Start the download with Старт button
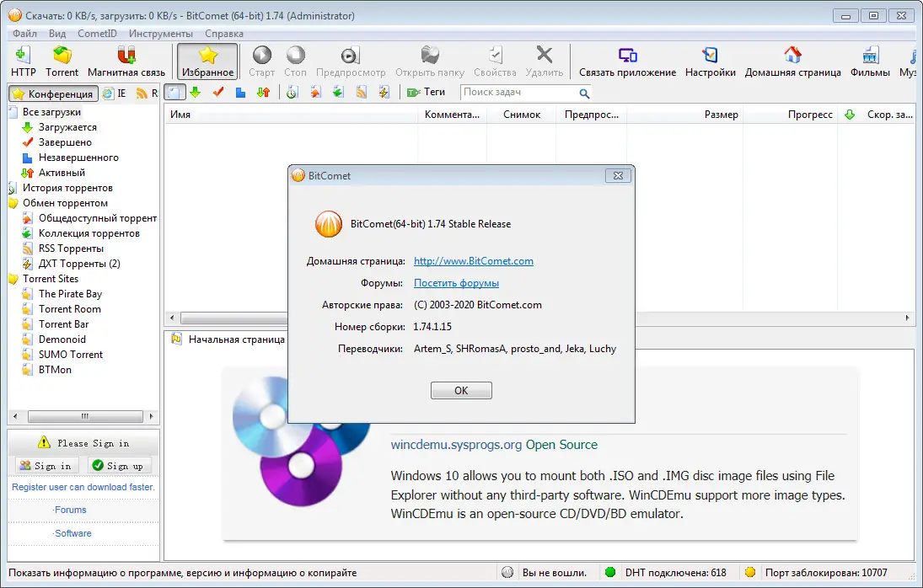The width and height of the screenshot is (923, 588). coord(261,59)
